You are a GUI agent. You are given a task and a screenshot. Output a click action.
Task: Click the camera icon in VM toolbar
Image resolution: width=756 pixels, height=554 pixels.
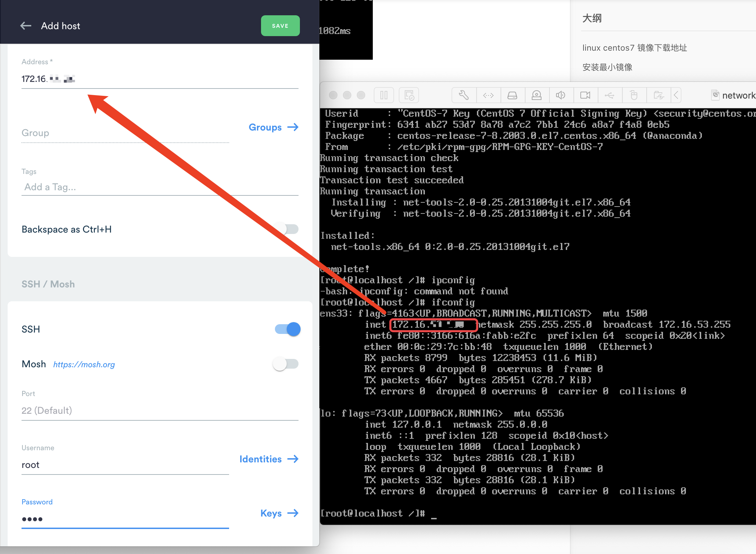coord(585,95)
